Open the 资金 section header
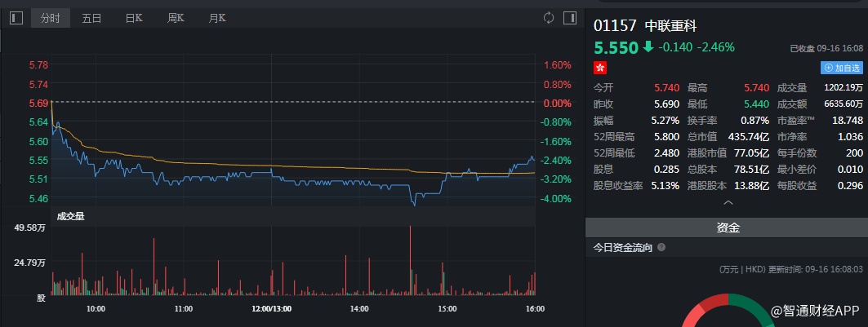The width and height of the screenshot is (868, 327). (x=727, y=228)
